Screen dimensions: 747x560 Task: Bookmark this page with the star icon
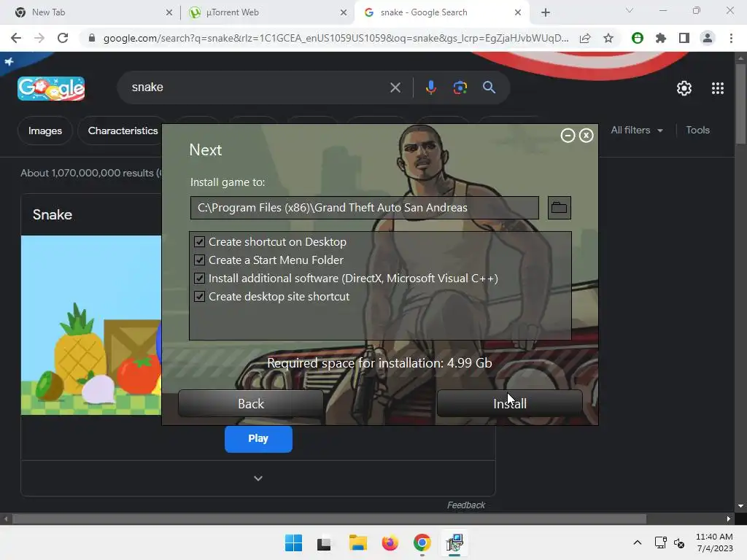(608, 38)
